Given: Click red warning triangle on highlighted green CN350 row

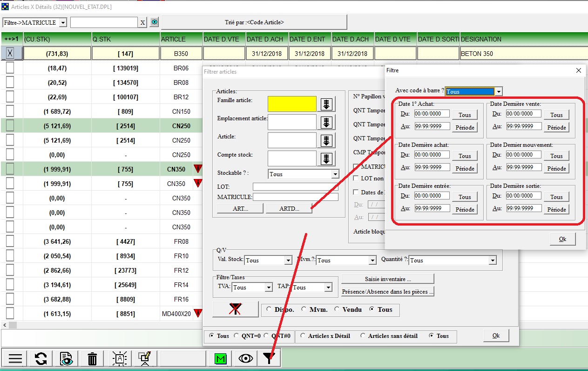Looking at the screenshot, I should [x=198, y=169].
